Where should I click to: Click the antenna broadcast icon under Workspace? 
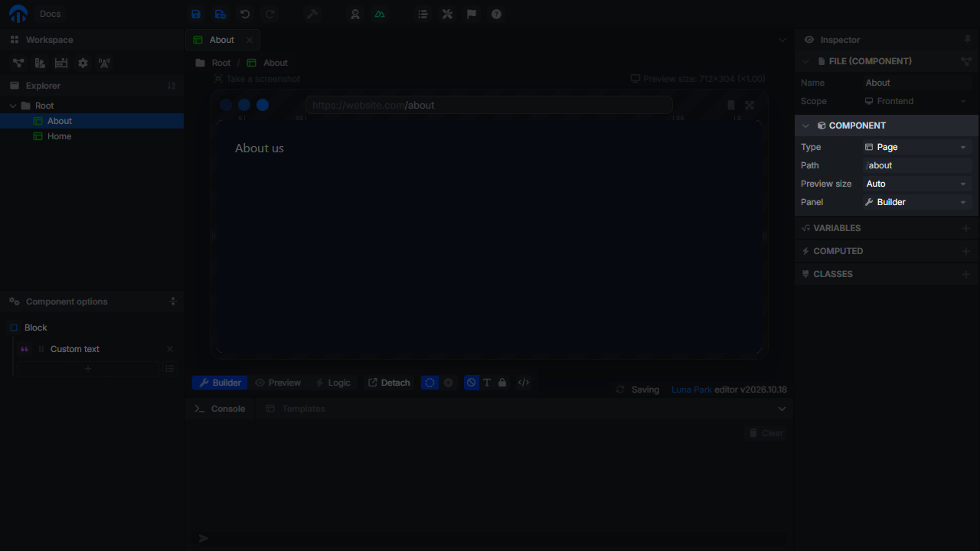(104, 63)
